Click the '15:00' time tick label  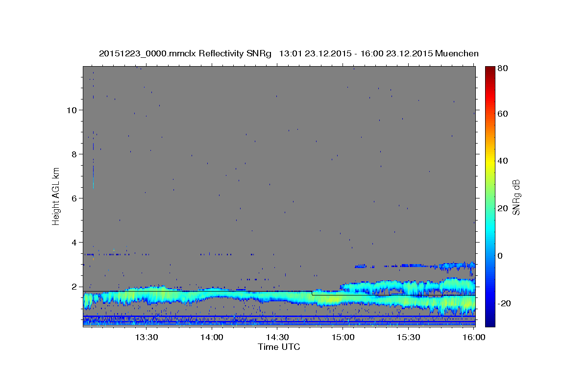pos(343,338)
